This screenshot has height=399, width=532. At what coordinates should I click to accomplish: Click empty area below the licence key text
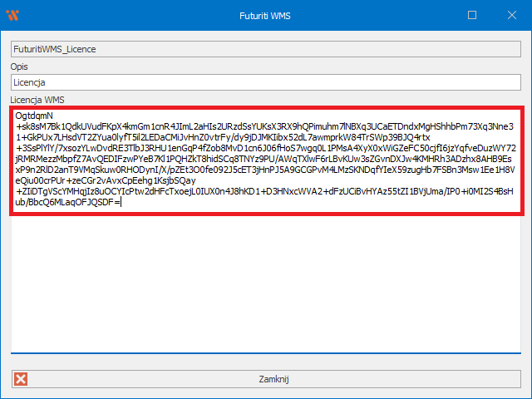[x=265, y=283]
